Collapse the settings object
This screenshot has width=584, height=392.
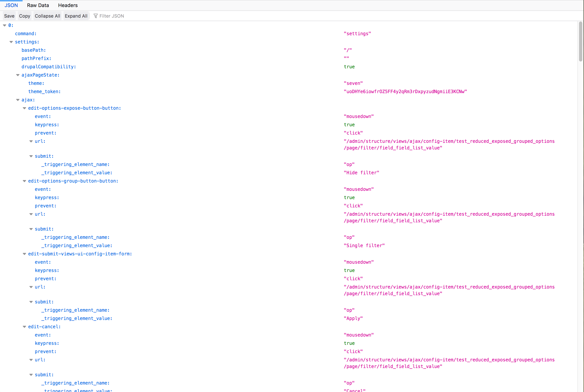(x=11, y=42)
